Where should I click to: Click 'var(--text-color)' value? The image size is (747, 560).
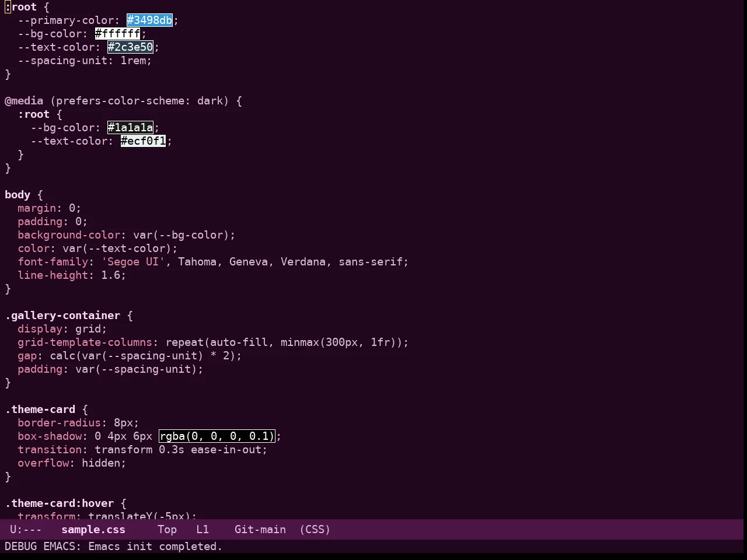click(x=117, y=249)
